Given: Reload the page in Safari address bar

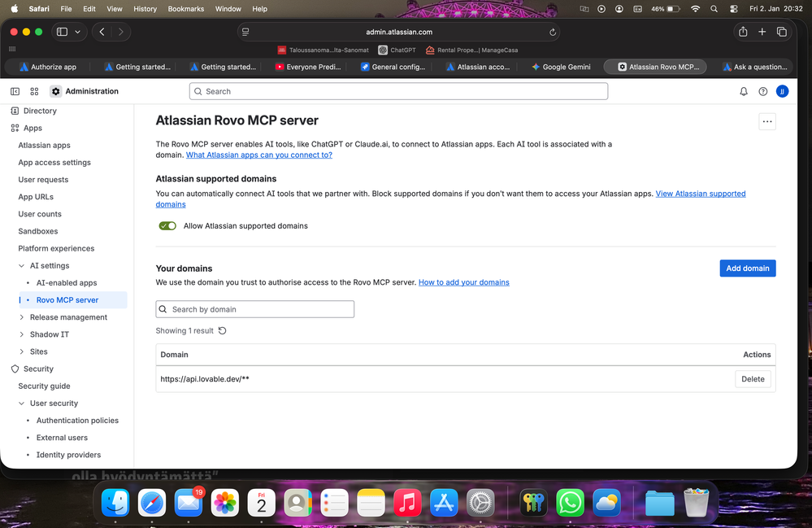Looking at the screenshot, I should click(x=553, y=32).
